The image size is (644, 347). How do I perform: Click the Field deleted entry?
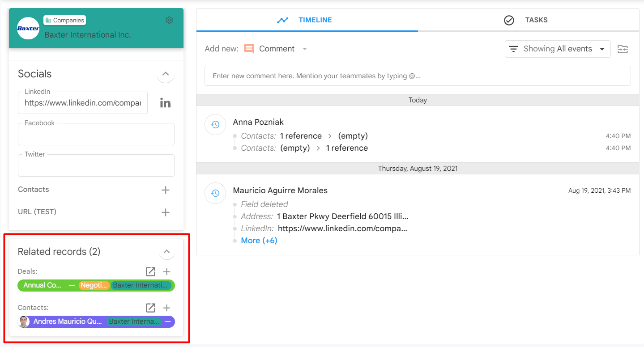264,204
